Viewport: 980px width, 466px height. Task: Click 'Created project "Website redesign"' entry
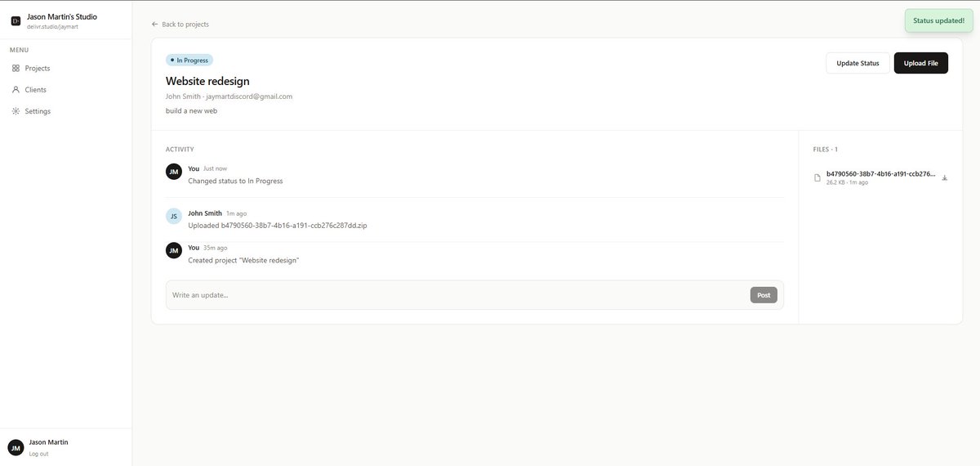pos(243,260)
